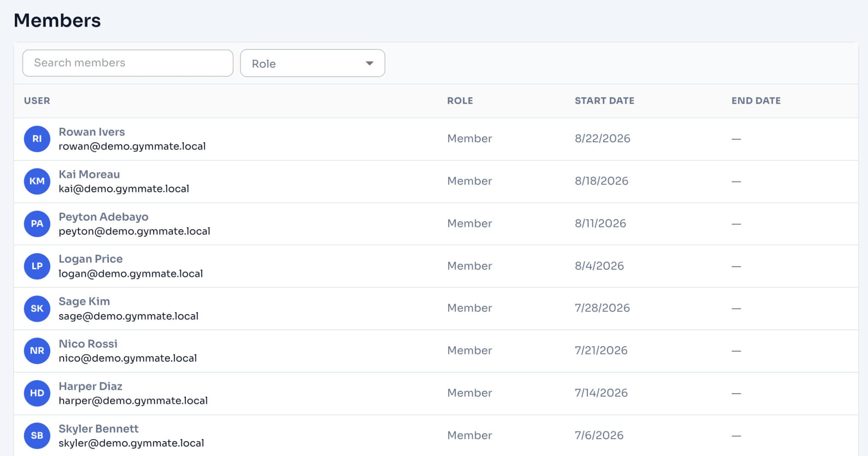This screenshot has height=456, width=868.
Task: Select email skyler@demo.gymmate.local
Action: [131, 443]
